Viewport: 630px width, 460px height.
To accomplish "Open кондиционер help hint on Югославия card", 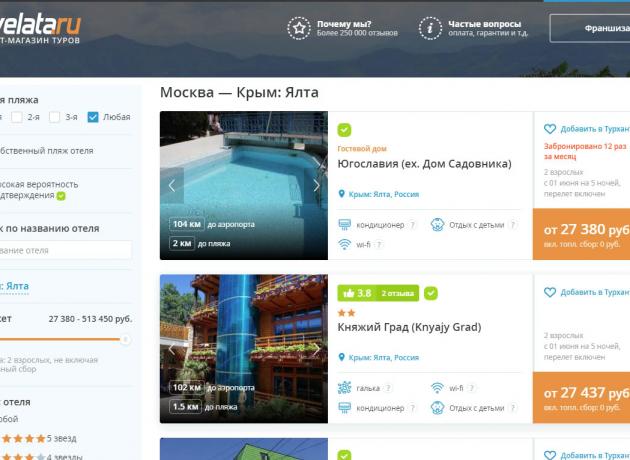I will (x=412, y=225).
